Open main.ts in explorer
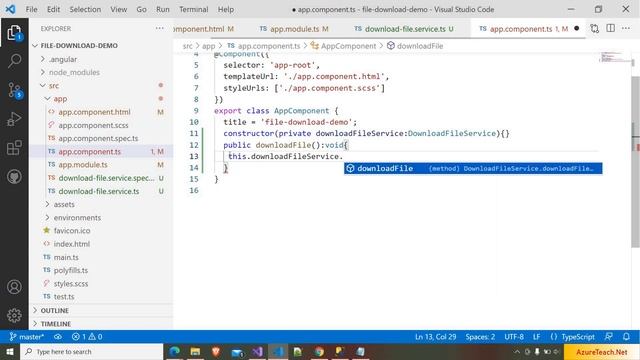This screenshot has width=640, height=360. coord(66,257)
